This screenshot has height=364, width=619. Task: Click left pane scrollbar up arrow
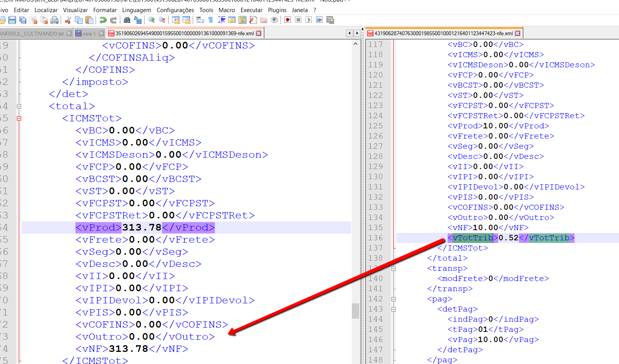[355, 44]
